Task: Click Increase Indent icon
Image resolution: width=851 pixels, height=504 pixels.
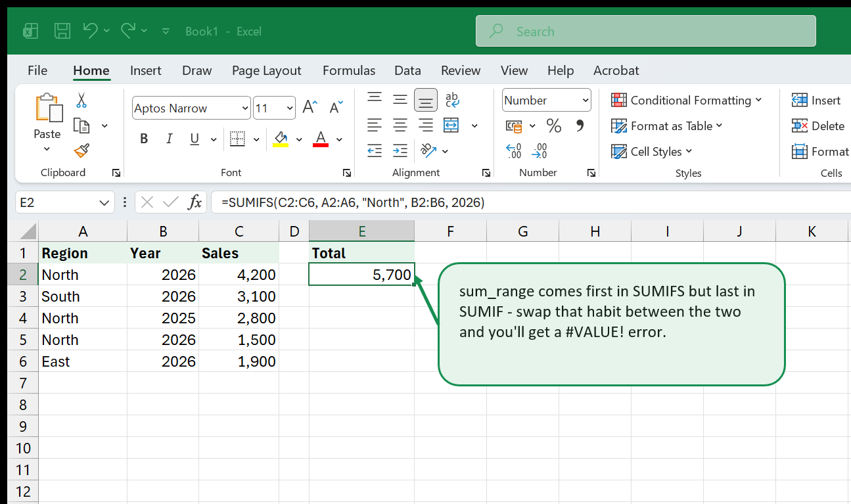Action: pyautogui.click(x=400, y=150)
